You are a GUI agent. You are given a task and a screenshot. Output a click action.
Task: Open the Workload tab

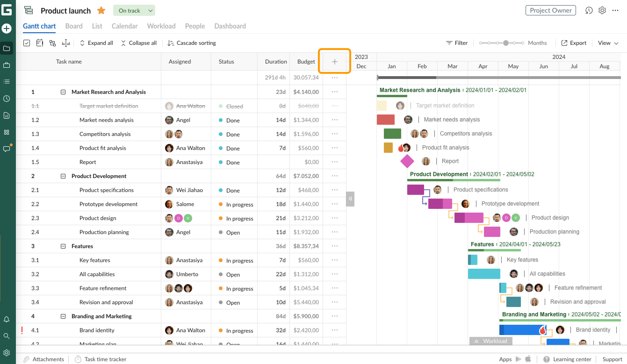tap(161, 26)
